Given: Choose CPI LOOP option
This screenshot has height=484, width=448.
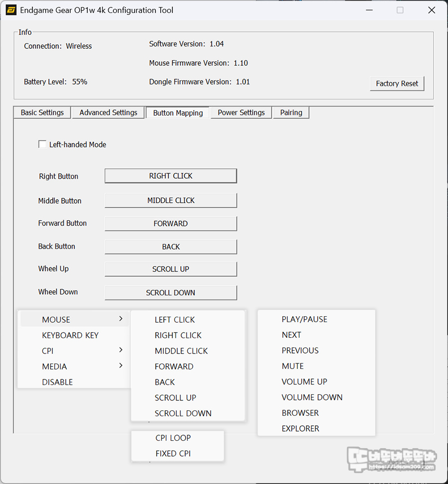Looking at the screenshot, I should pyautogui.click(x=177, y=438).
